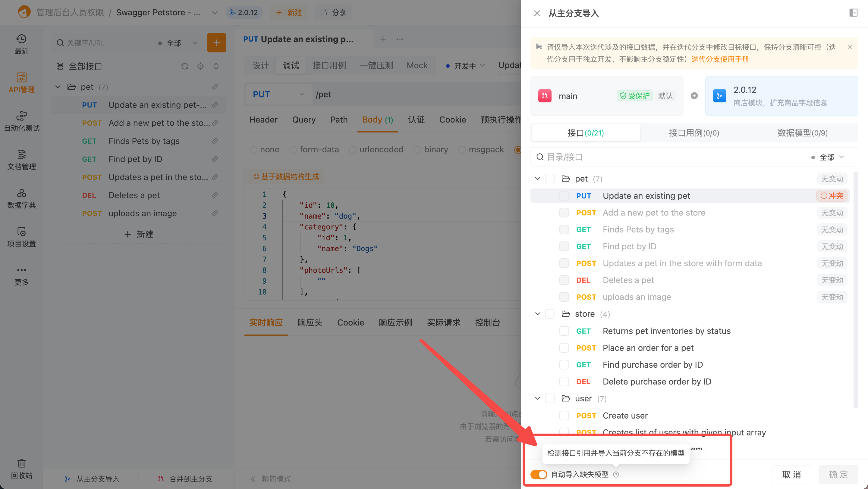
Task: Check the store folder checkbox
Action: click(x=549, y=314)
